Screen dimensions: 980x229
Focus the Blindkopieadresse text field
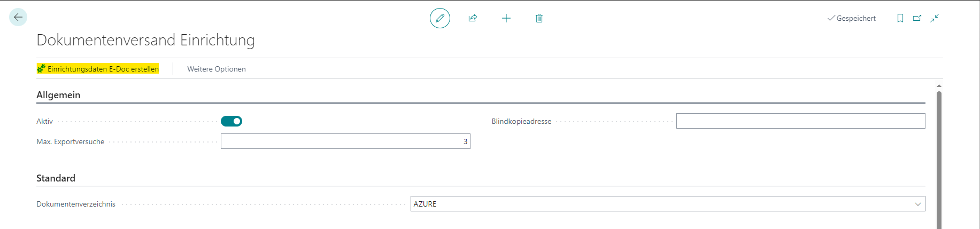coord(800,121)
